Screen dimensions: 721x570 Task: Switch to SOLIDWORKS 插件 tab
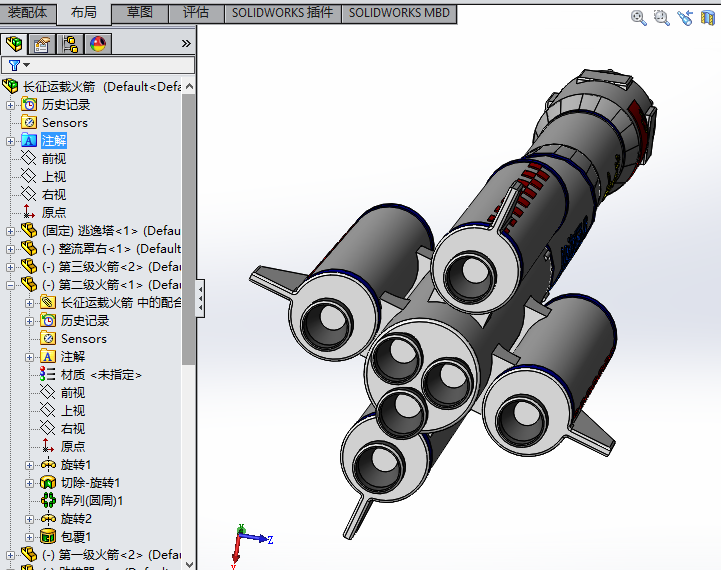point(282,12)
